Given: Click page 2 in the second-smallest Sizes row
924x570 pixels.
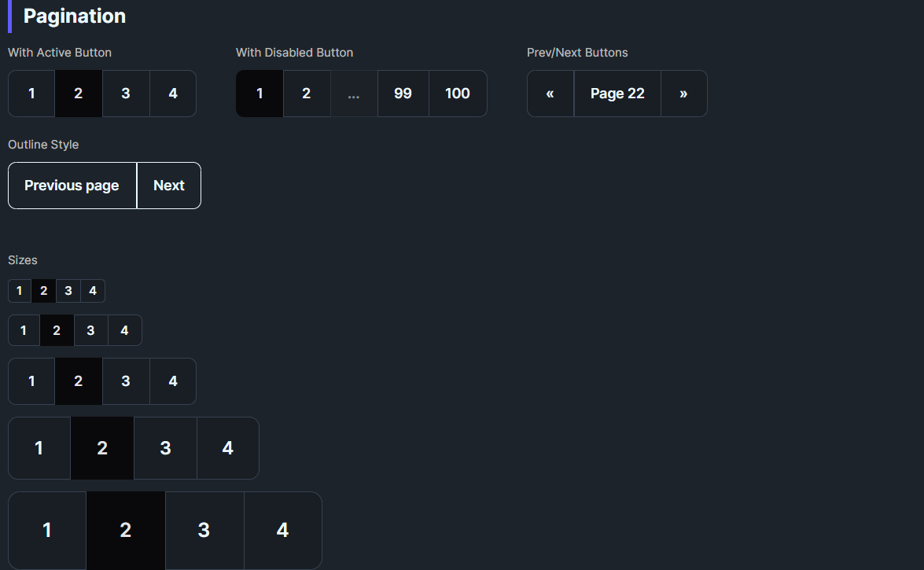Looking at the screenshot, I should (x=56, y=329).
